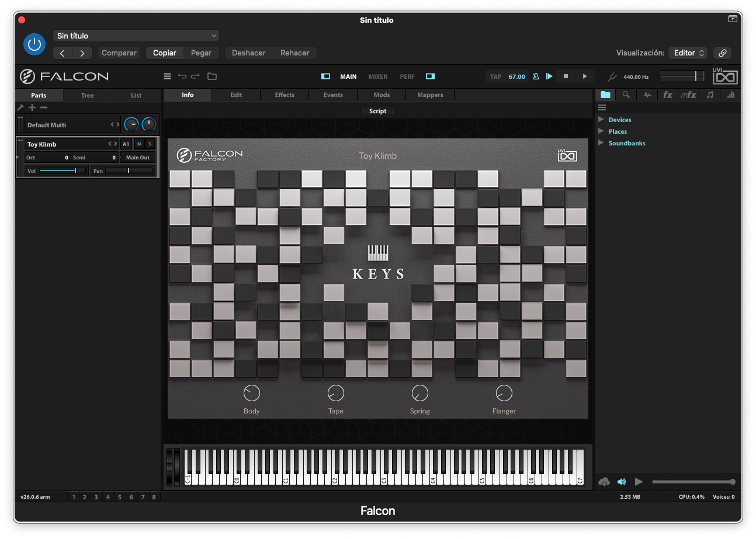Viewport: 756px width, 539px height.
Task: Click the Script button
Action: click(378, 111)
